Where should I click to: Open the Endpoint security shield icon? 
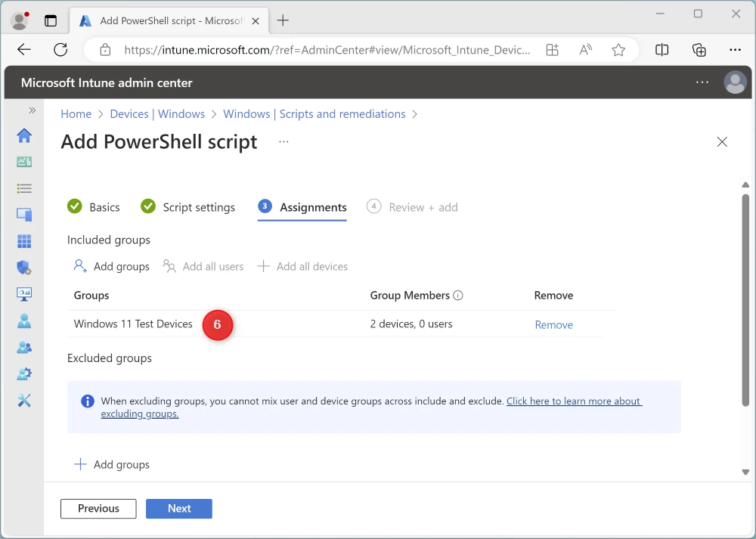pyautogui.click(x=24, y=268)
